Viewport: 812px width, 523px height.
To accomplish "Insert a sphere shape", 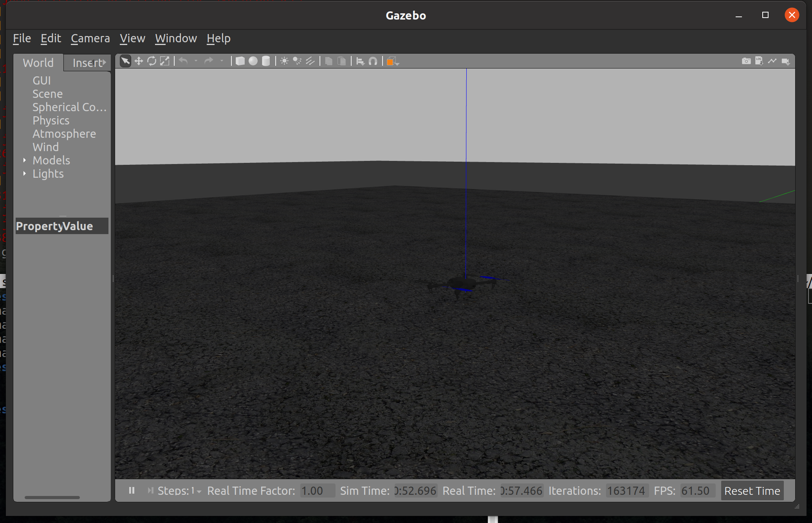I will pos(253,61).
